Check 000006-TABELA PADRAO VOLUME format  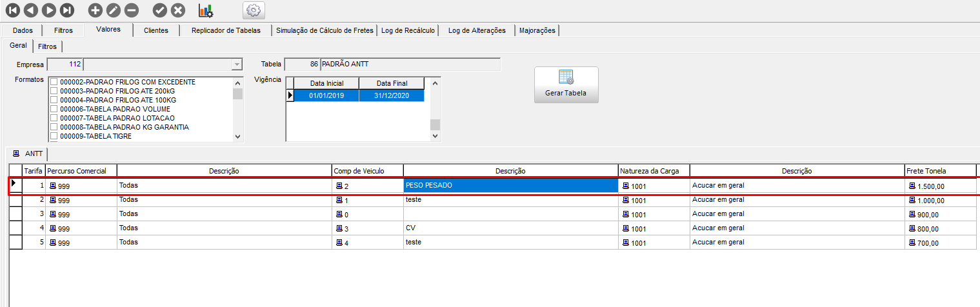tap(54, 109)
